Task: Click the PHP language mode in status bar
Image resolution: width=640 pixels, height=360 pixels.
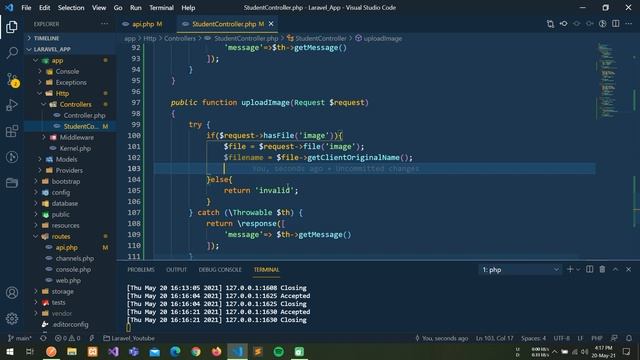Action: coord(597,338)
